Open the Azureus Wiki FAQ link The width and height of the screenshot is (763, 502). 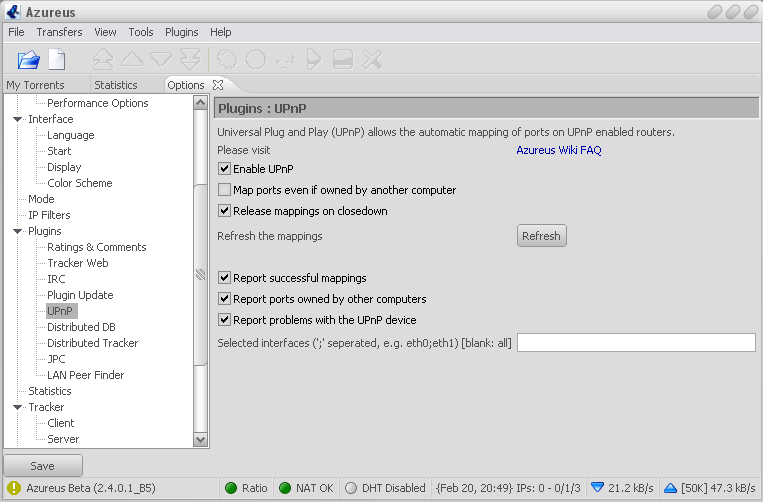[559, 150]
